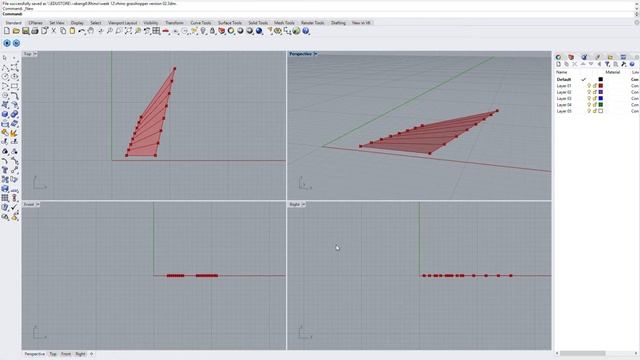This screenshot has width=640, height=360.
Task: Click the green Grasshopper icon in toolbar
Action: point(296,31)
